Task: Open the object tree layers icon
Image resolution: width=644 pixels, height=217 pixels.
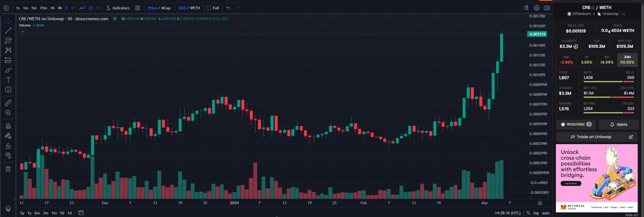Action: tap(8, 208)
